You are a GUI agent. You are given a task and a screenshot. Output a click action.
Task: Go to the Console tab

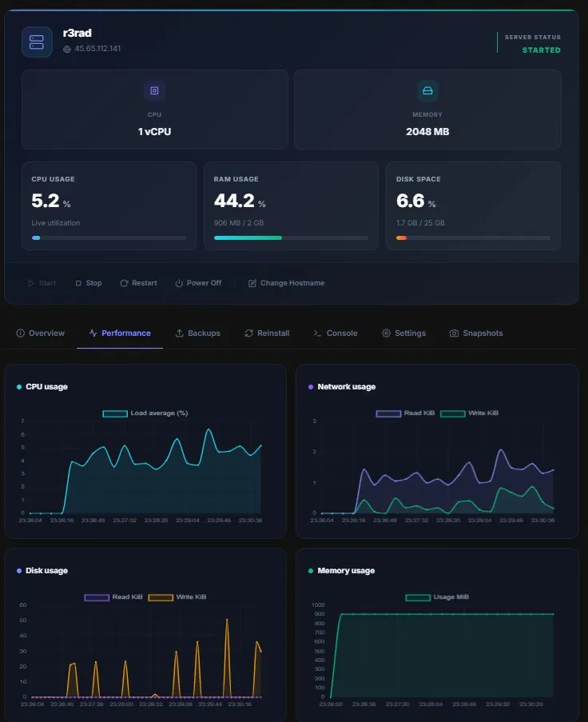click(336, 333)
